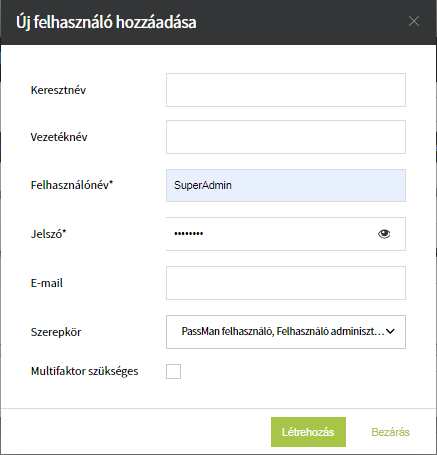Show the password with the eye icon

click(384, 234)
